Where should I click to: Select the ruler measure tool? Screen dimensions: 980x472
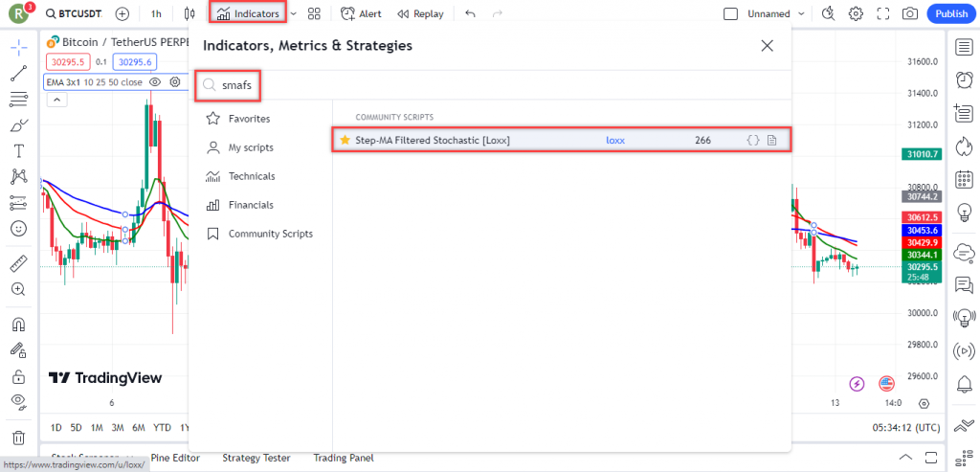click(x=19, y=263)
